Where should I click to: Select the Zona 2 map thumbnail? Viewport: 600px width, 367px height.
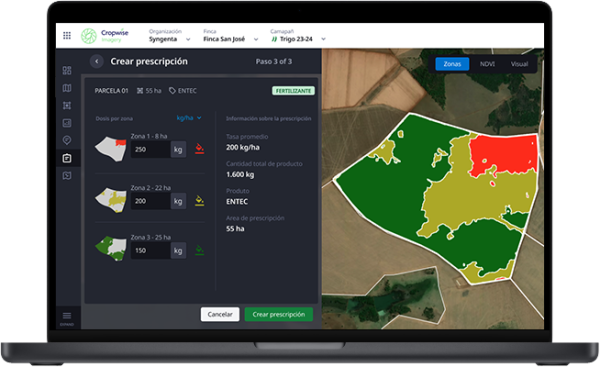coord(111,200)
